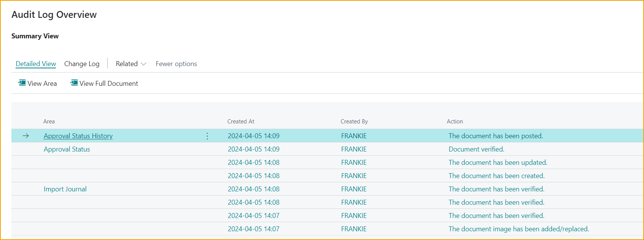This screenshot has height=240, width=644.
Task: Sort by the Created At column header
Action: point(241,122)
